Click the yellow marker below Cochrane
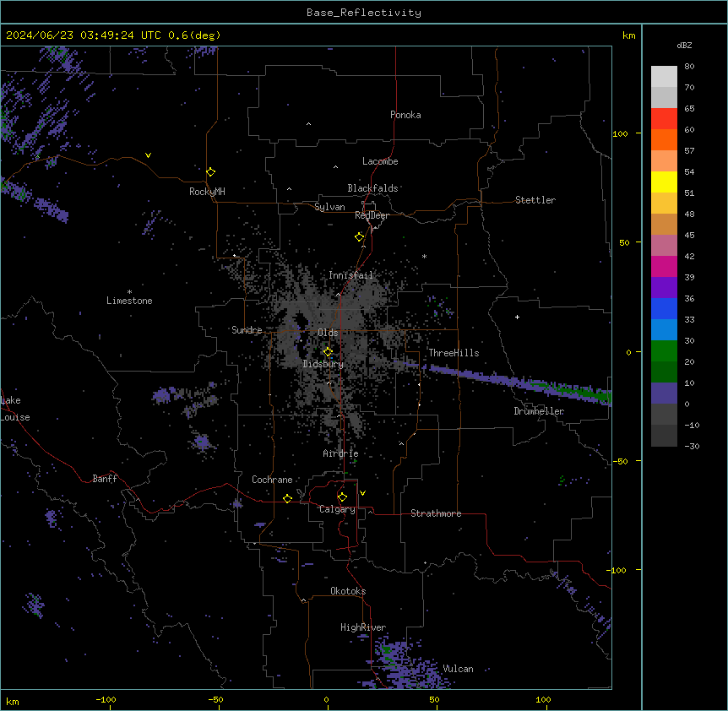The height and width of the screenshot is (711, 728). (287, 498)
